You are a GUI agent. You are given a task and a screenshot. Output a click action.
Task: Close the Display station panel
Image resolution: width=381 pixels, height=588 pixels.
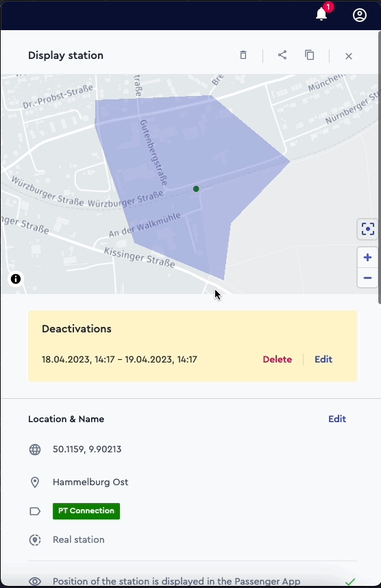pos(349,56)
